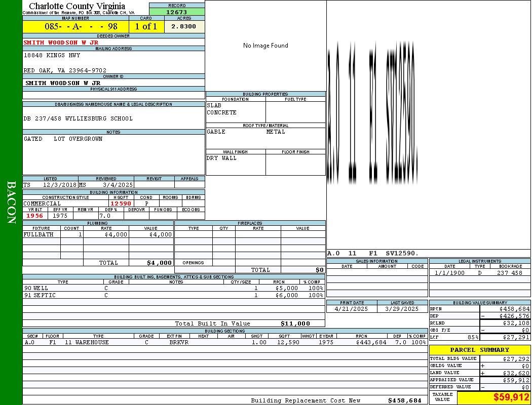Click the red deeded owner name SMITH WOODSON W JR

tap(61, 43)
